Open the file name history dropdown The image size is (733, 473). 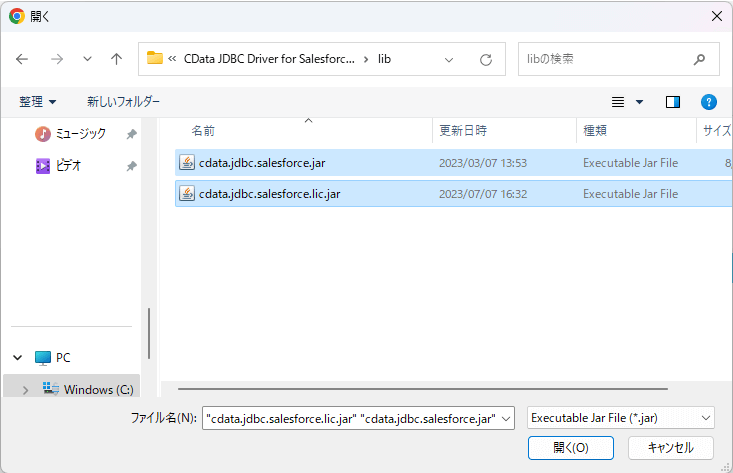pos(506,419)
